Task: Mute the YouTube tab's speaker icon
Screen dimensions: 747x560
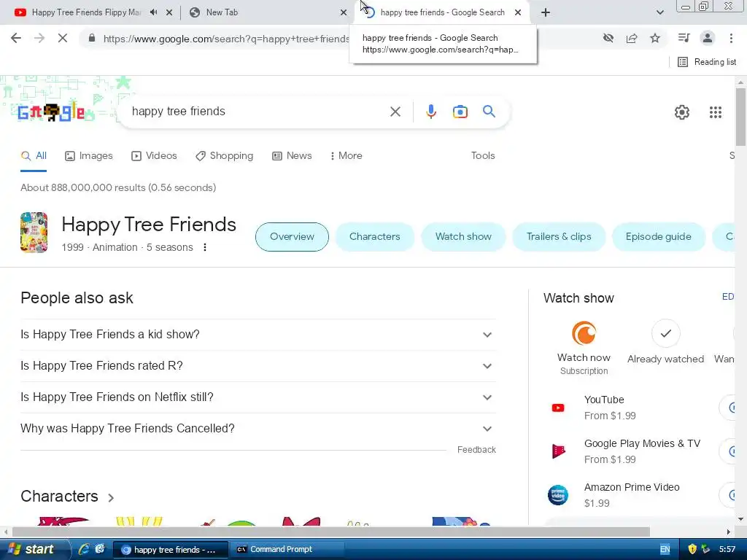Action: tap(153, 12)
